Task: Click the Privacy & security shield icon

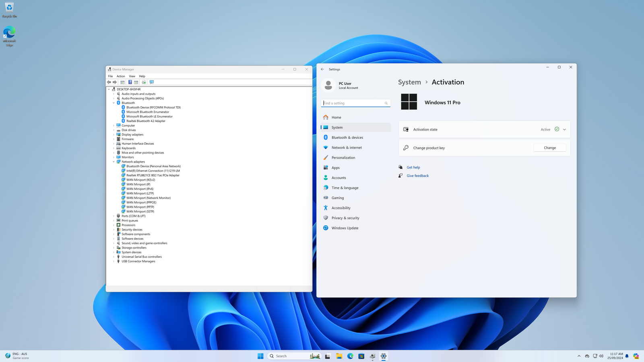Action: coord(326,218)
